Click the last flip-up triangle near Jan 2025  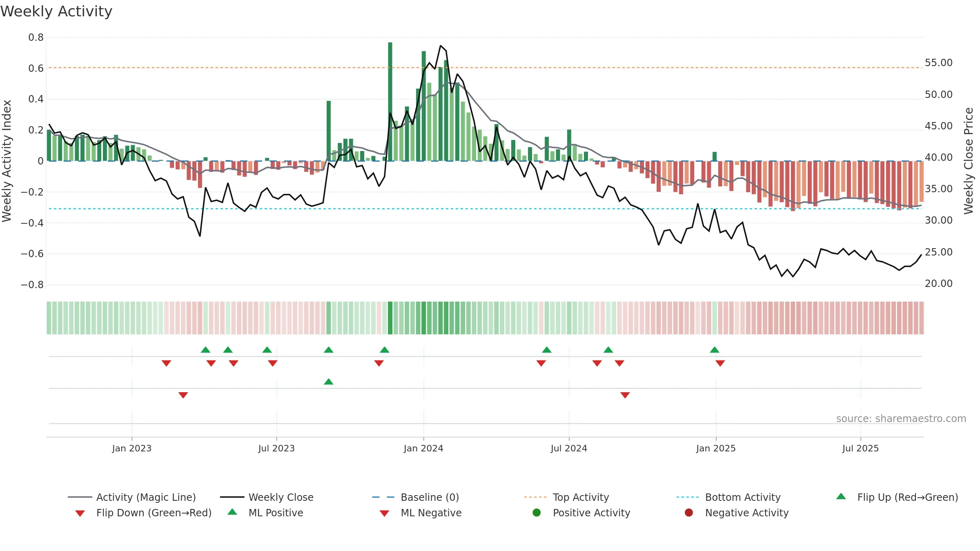click(x=715, y=350)
